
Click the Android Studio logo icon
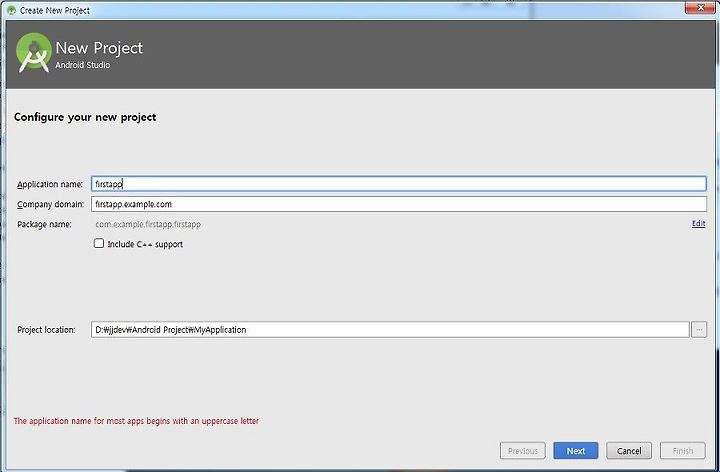34,52
